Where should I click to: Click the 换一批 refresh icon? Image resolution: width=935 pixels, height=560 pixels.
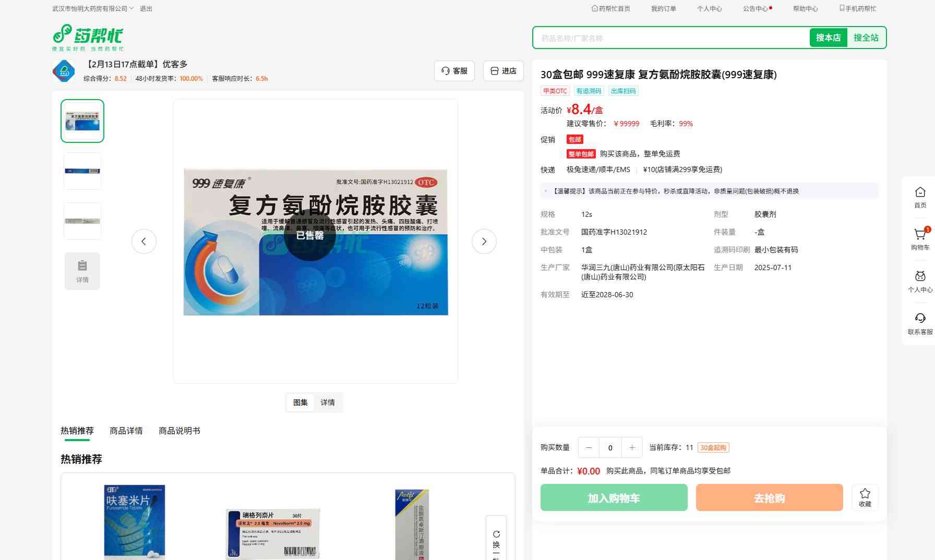tap(496, 534)
